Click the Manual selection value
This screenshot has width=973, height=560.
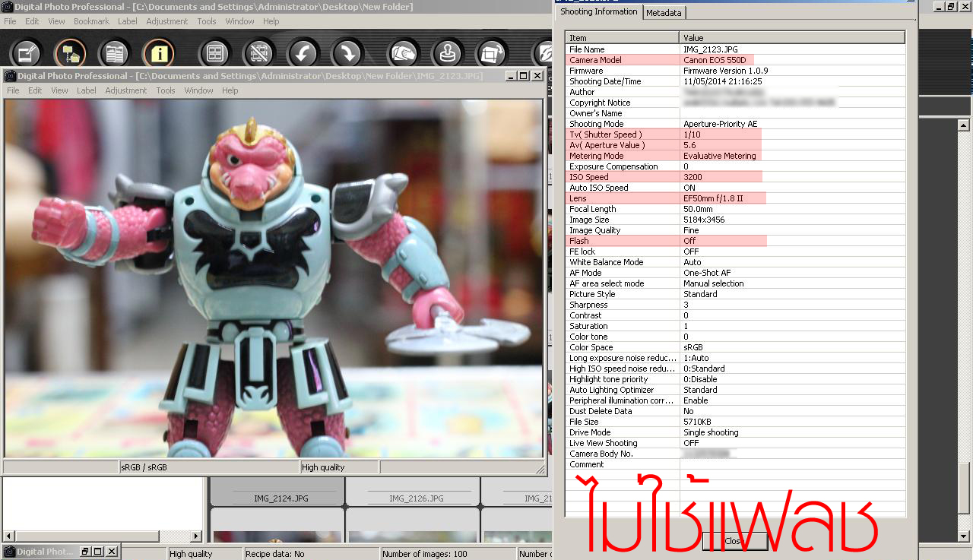[713, 283]
